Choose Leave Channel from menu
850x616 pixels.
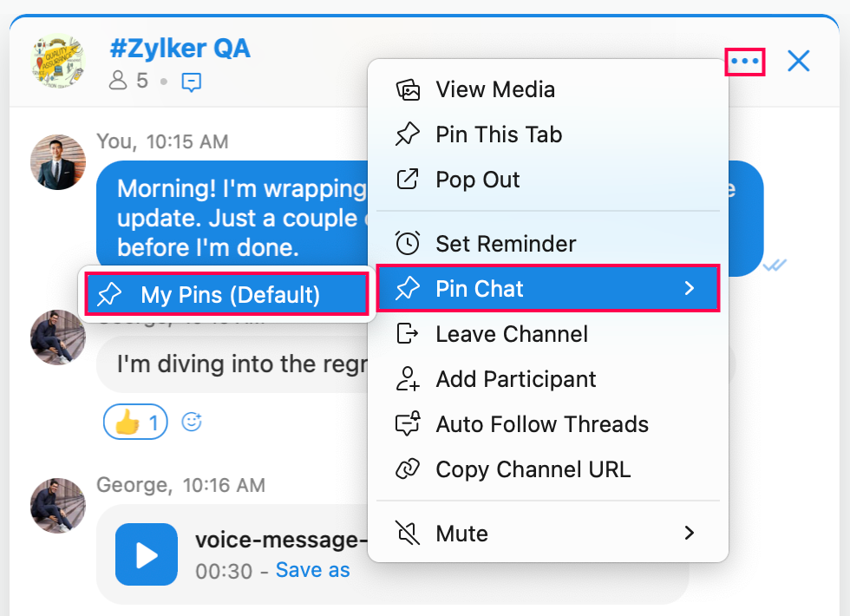tap(511, 334)
